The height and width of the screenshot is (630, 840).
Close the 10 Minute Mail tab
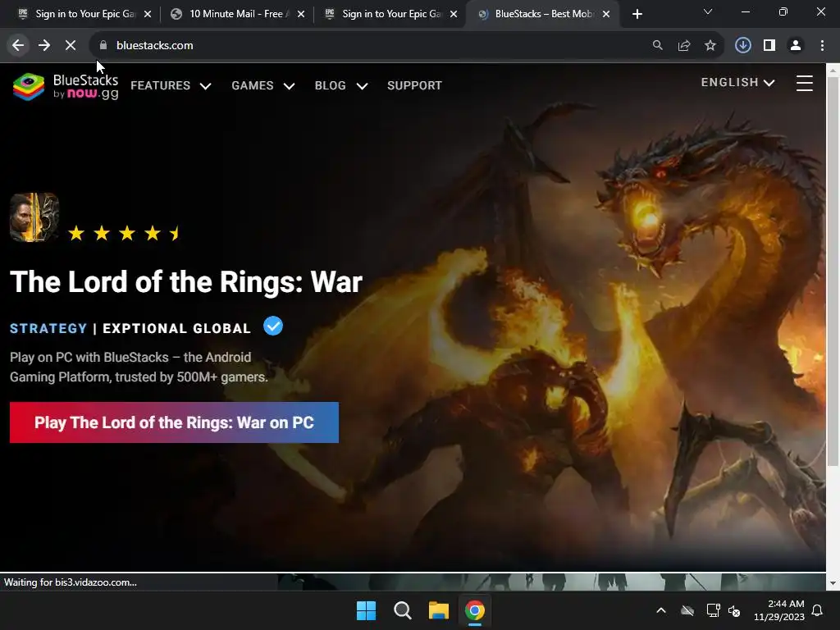(x=301, y=14)
